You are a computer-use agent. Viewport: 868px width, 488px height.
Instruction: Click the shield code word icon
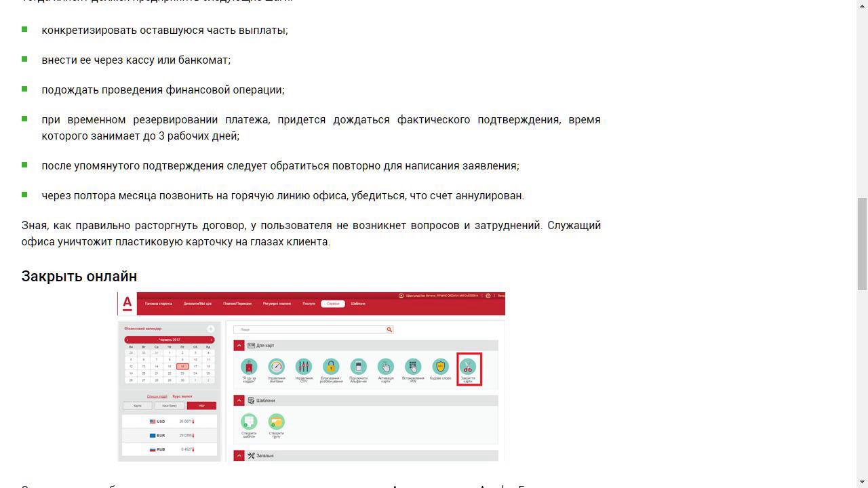pyautogui.click(x=441, y=367)
